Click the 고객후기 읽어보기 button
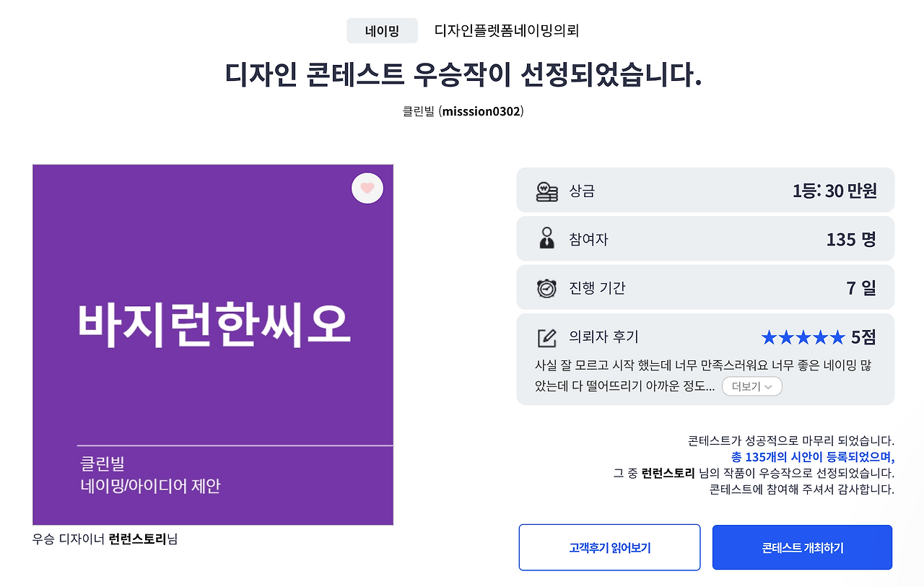924x587 pixels. (609, 547)
